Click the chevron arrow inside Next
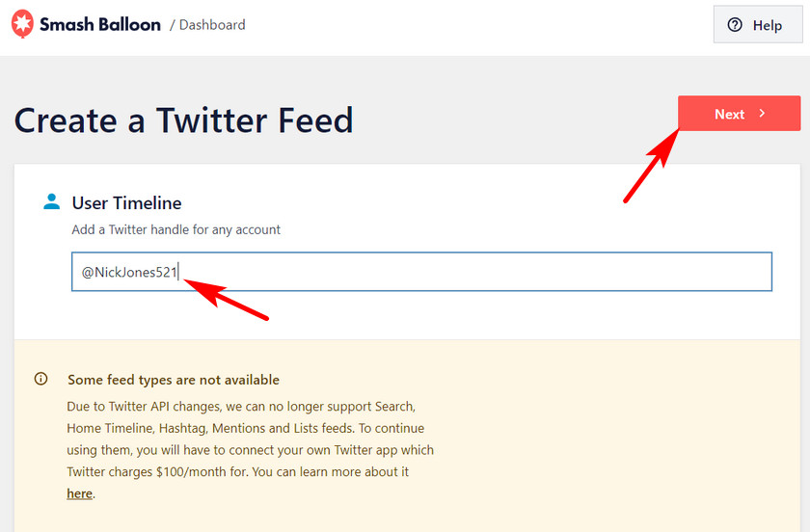This screenshot has width=810, height=532. click(x=763, y=113)
